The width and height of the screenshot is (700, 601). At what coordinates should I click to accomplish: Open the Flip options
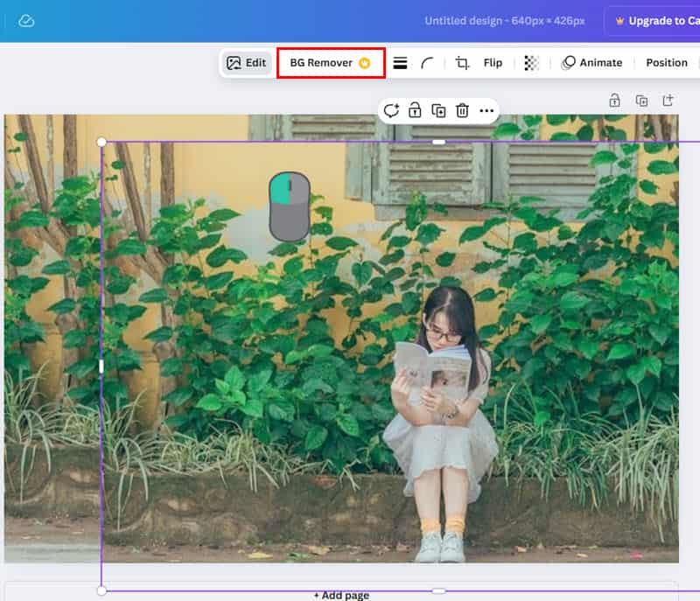[x=493, y=63]
